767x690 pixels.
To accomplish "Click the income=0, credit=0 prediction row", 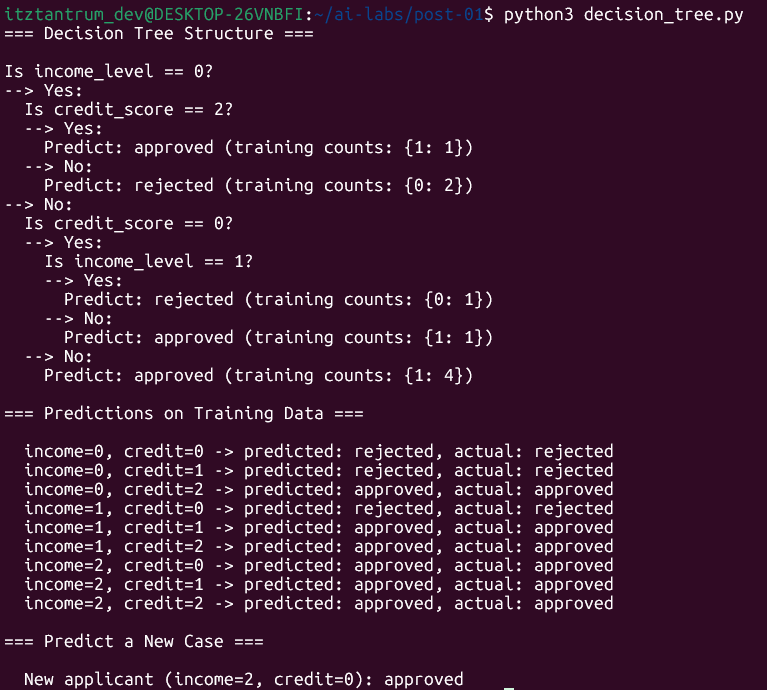I will click(318, 452).
